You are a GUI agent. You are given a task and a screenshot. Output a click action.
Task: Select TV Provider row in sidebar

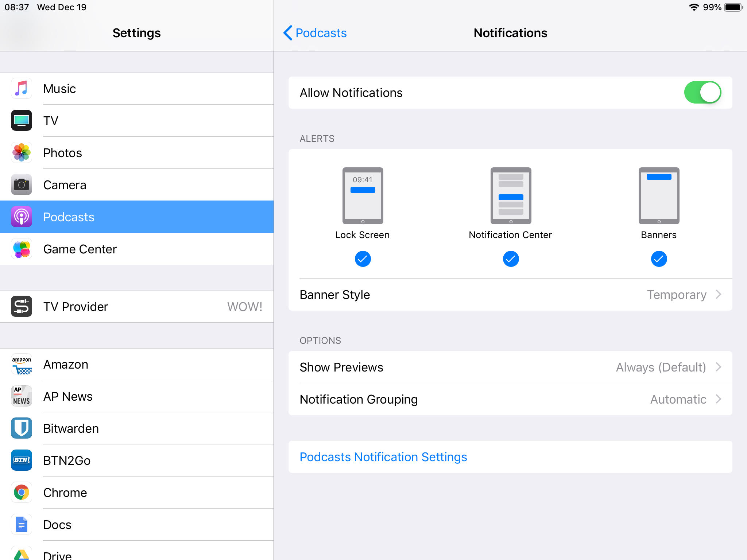[137, 307]
